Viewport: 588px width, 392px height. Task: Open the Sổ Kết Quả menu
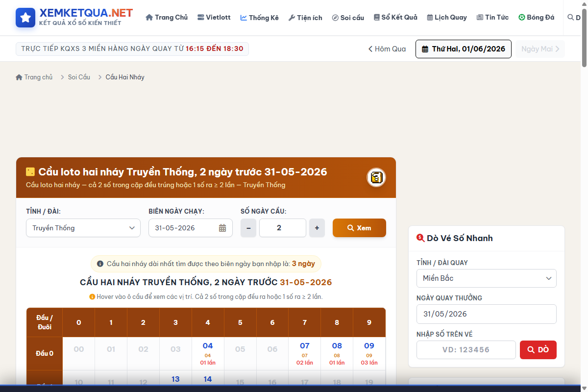(395, 18)
